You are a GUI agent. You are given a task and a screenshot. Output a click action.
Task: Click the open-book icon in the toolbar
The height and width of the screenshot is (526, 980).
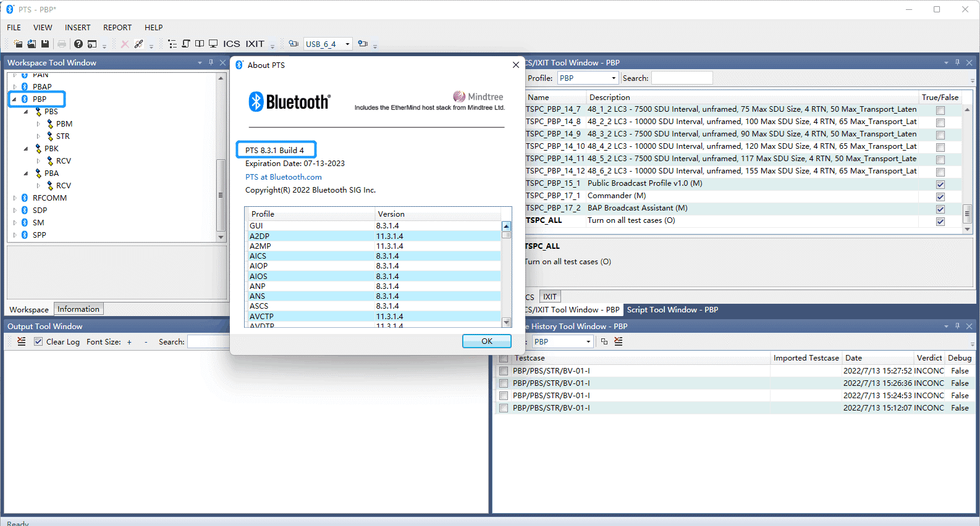[200, 44]
